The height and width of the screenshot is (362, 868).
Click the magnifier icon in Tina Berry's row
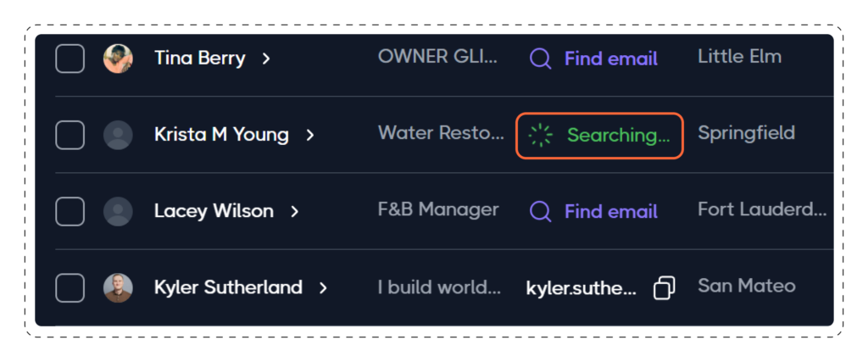tap(540, 58)
